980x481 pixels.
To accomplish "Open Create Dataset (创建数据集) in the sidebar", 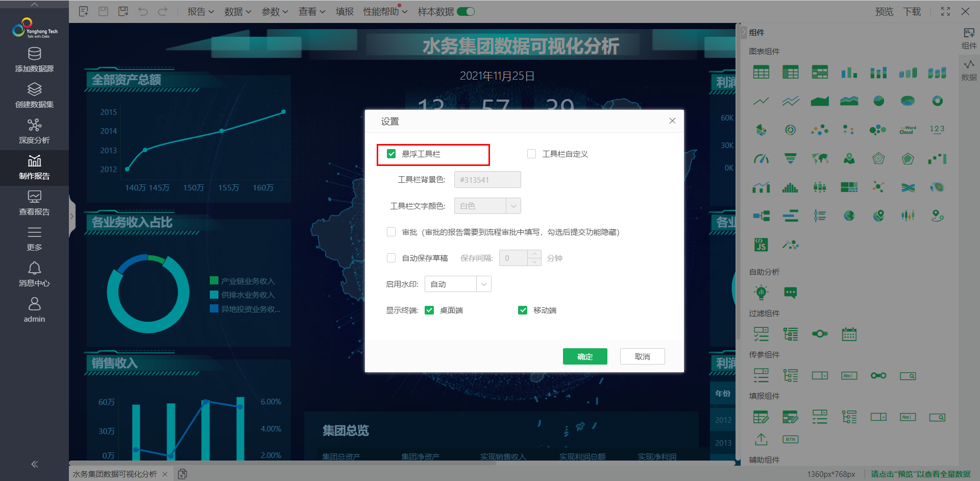I will click(34, 95).
